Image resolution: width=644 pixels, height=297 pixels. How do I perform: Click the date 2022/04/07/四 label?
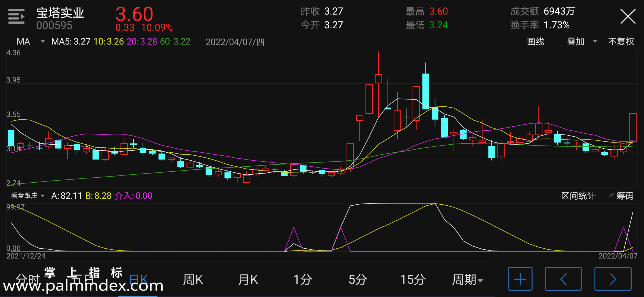tap(235, 42)
